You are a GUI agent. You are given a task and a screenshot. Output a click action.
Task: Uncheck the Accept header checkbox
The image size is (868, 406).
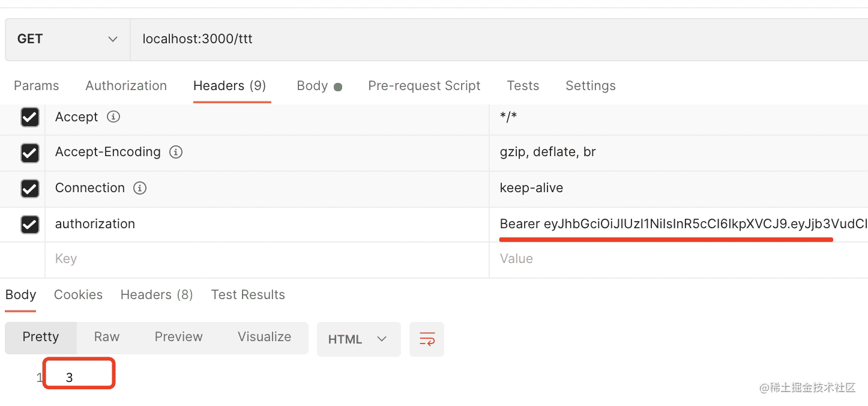(30, 117)
